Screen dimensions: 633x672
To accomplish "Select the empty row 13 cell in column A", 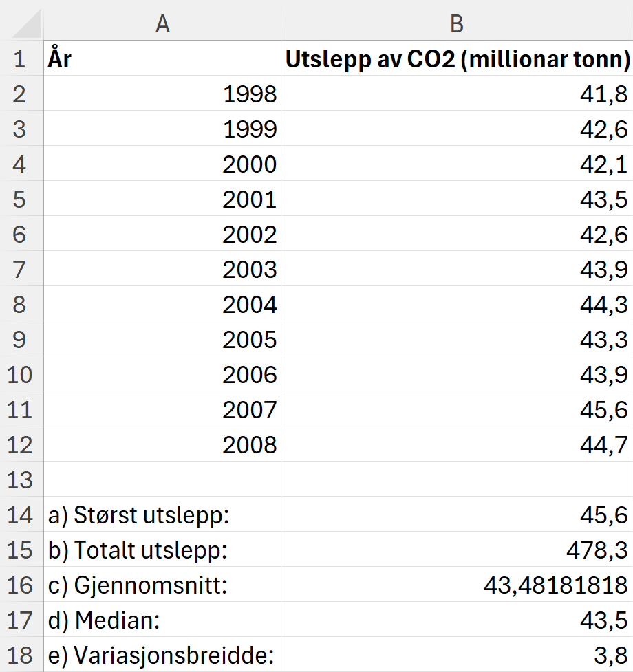I will pos(162,479).
